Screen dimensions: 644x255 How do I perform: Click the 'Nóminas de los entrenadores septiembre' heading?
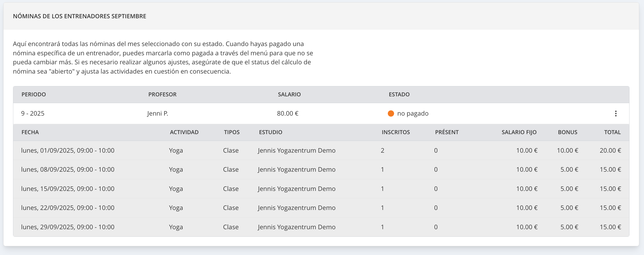click(x=79, y=16)
